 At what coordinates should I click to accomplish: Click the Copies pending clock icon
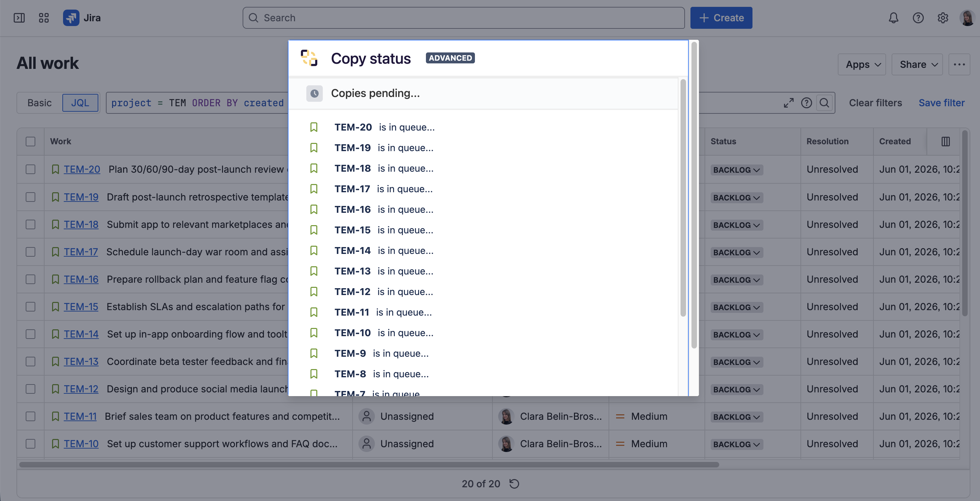point(314,93)
